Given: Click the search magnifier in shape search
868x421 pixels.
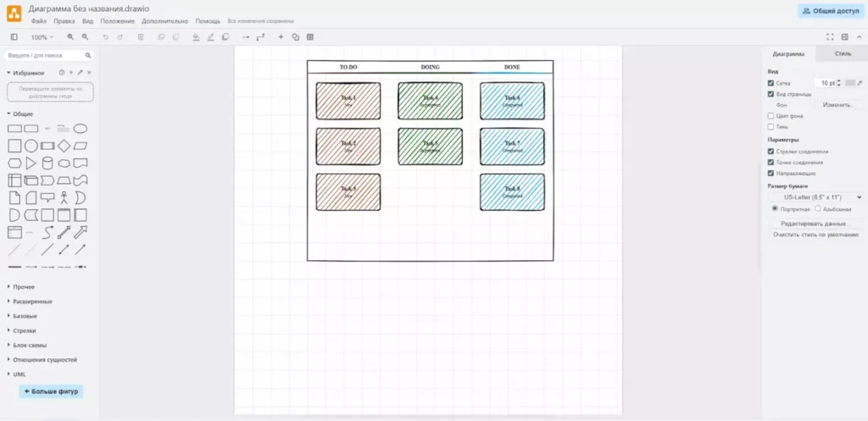Looking at the screenshot, I should 88,56.
